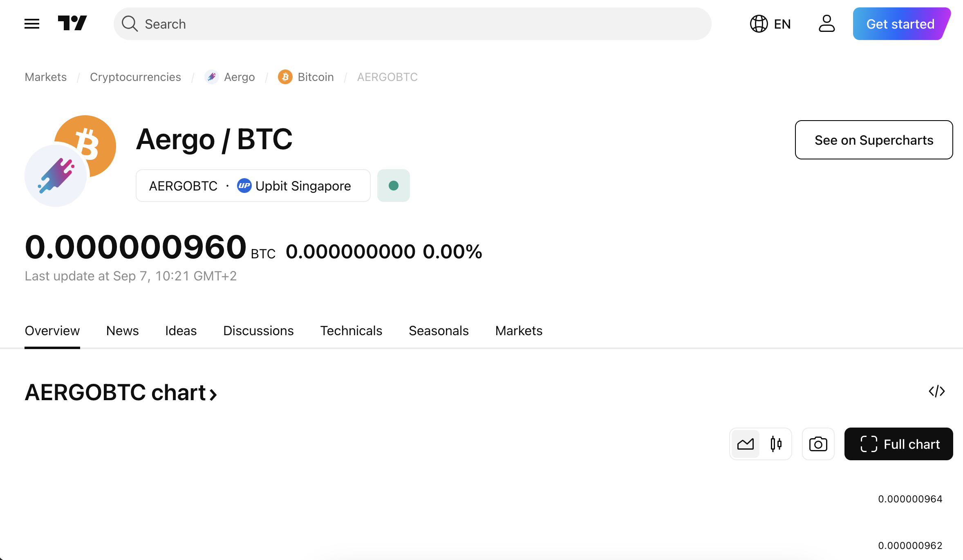This screenshot has height=560, width=963.
Task: Switch chart to area style
Action: (745, 444)
